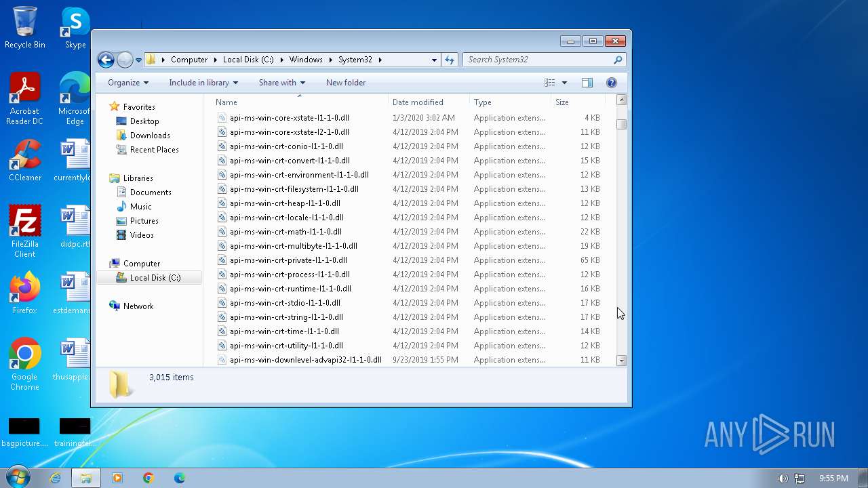Open Desktop in Favorites

(x=144, y=121)
